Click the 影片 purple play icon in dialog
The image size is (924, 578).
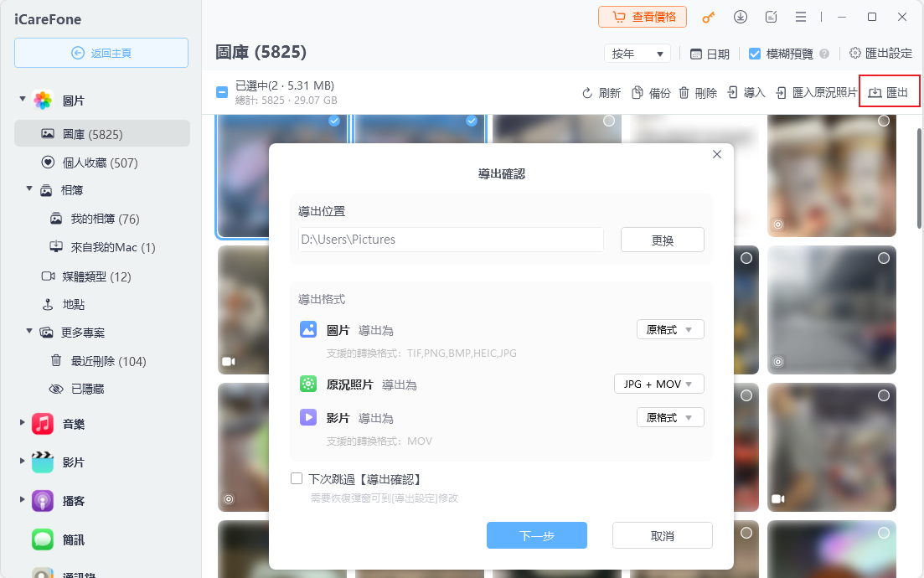[308, 418]
